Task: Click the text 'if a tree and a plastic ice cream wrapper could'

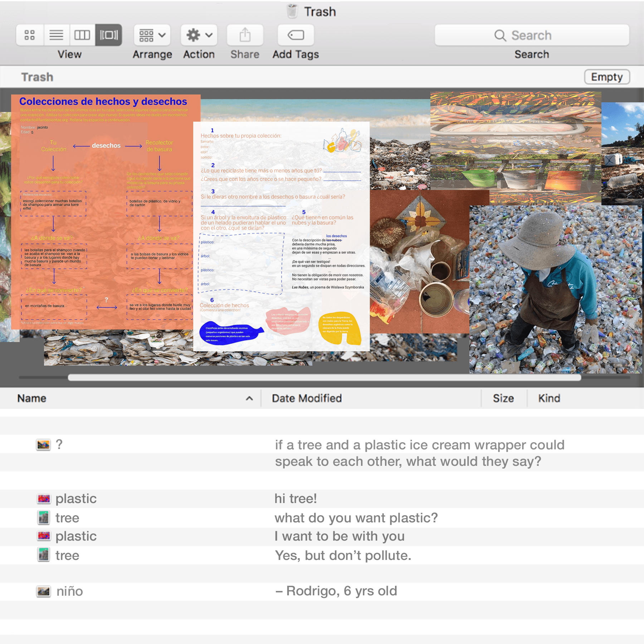Action: tap(420, 445)
